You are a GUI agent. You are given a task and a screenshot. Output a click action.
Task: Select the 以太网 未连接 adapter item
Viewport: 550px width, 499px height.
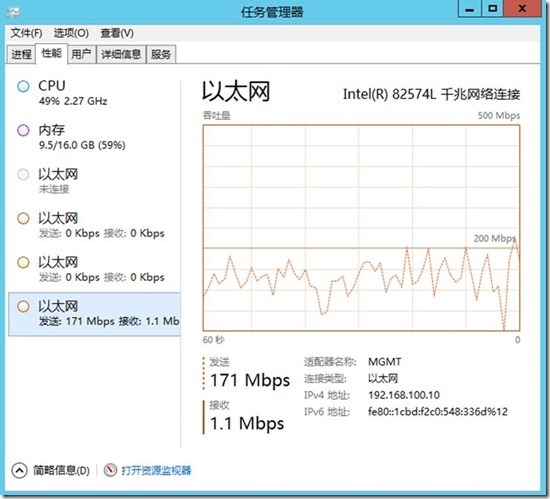coord(94,181)
